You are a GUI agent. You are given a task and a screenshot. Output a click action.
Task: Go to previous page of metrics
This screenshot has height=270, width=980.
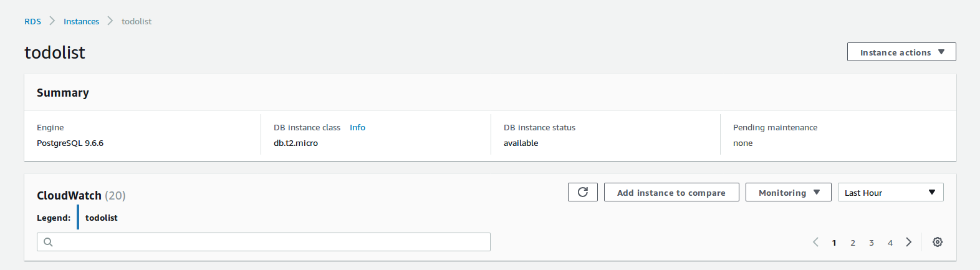pyautogui.click(x=815, y=242)
